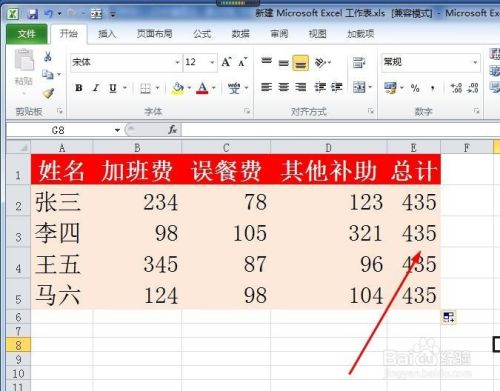This screenshot has height=391, width=500.
Task: Click the Increase Indent icon
Action: pyautogui.click(x=336, y=87)
